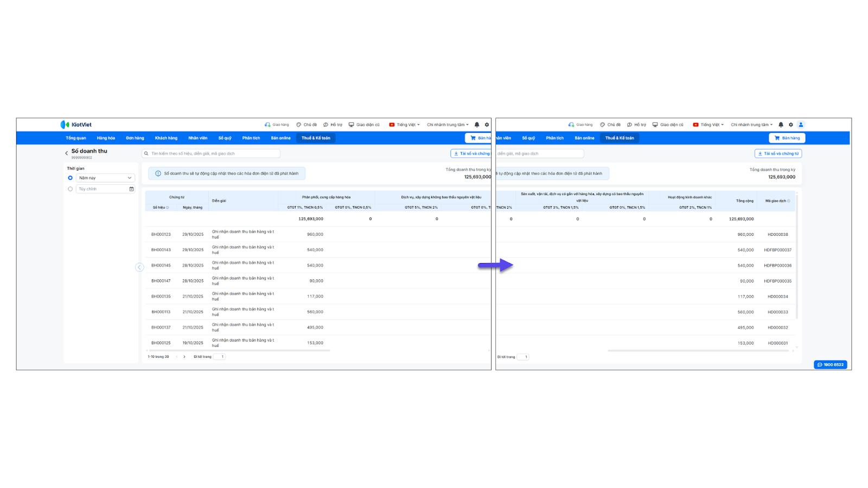Open the 1900 6522 support chat button
This screenshot has width=868, height=488.
(830, 365)
